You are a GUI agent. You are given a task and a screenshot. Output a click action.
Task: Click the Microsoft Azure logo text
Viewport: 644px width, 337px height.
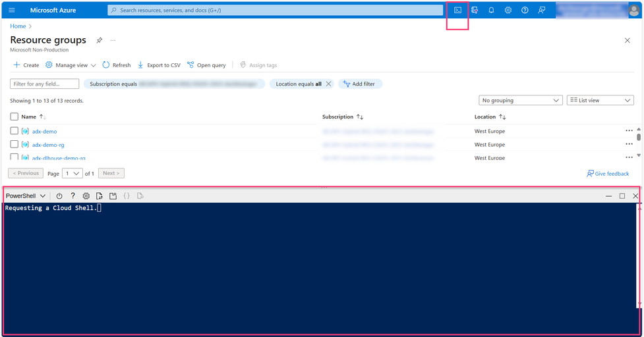pyautogui.click(x=53, y=11)
